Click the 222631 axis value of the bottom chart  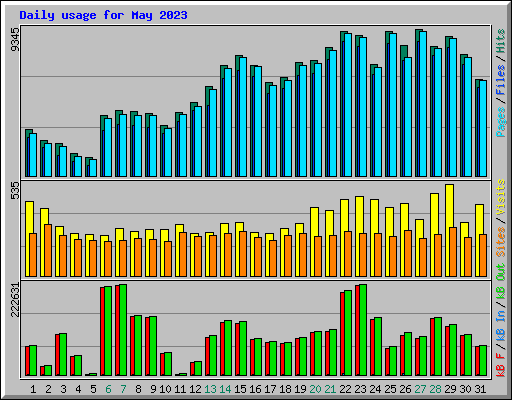click(x=15, y=299)
